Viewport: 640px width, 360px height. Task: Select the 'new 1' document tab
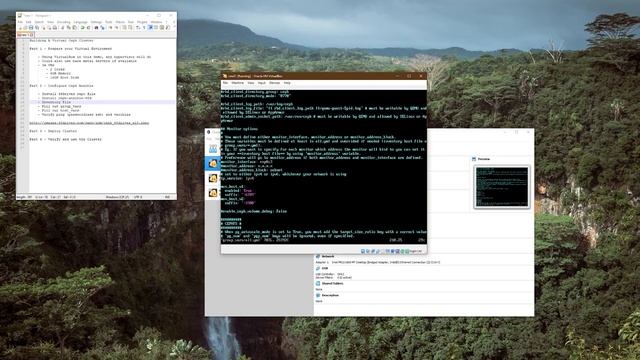coord(25,35)
